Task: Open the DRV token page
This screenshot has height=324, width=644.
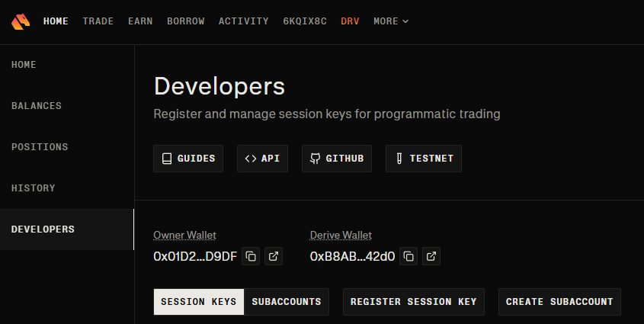Action: [350, 21]
